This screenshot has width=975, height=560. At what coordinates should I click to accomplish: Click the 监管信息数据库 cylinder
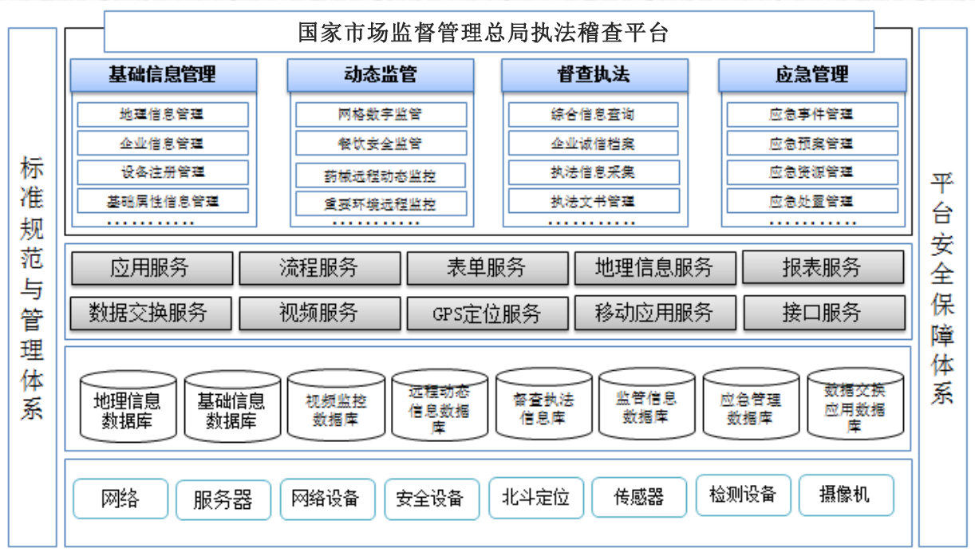coord(647,404)
